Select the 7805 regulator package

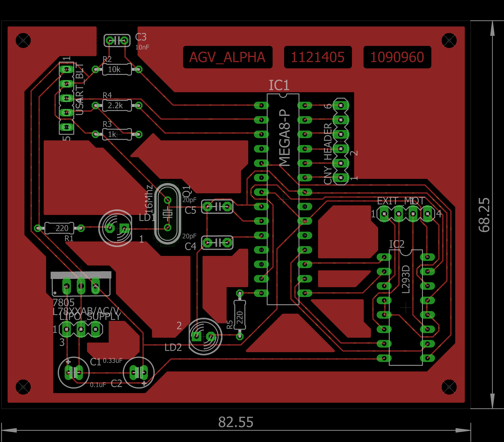[81, 284]
